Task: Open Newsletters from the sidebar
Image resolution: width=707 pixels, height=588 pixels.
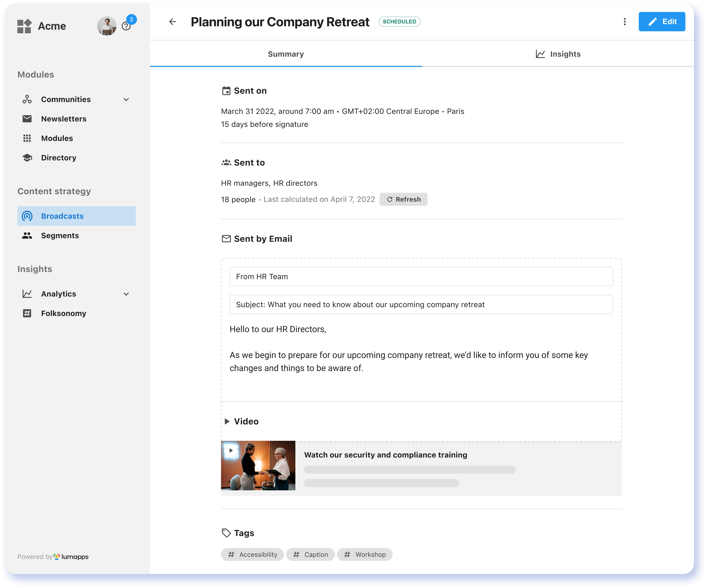Action: coord(77,119)
